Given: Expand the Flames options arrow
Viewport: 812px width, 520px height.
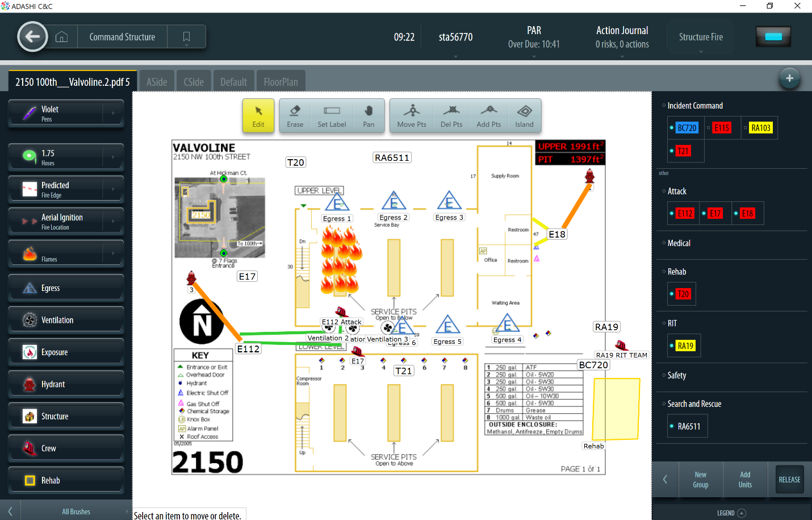Looking at the screenshot, I should (x=114, y=254).
